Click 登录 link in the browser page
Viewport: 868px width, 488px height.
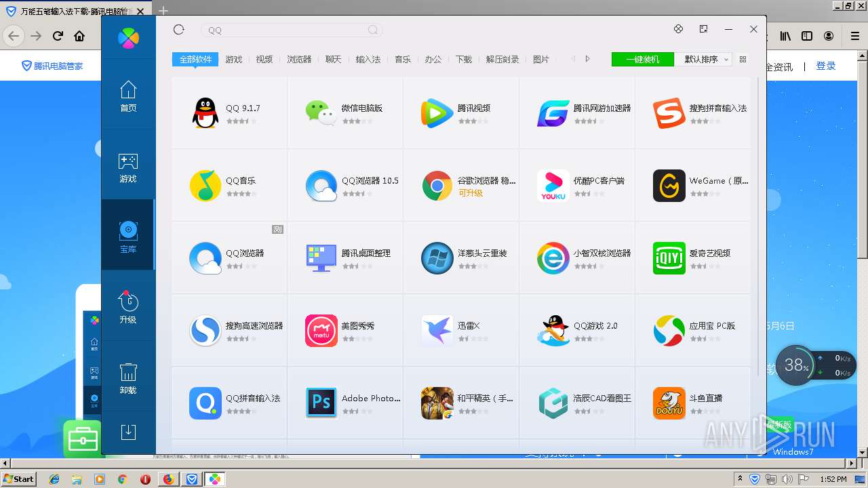click(x=825, y=66)
